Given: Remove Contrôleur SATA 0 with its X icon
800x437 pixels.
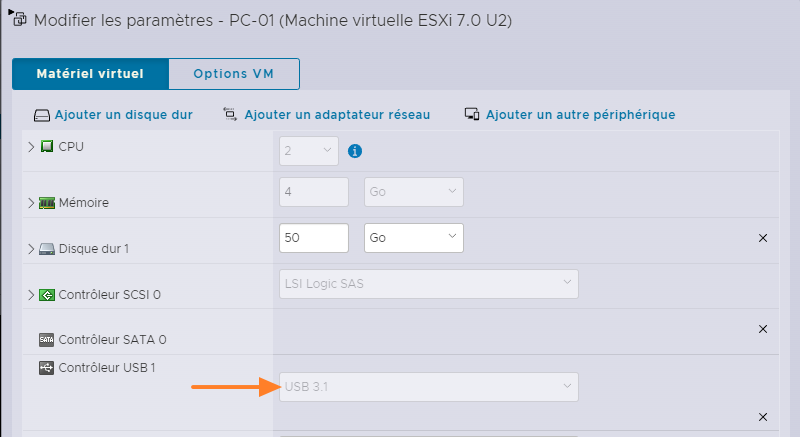Looking at the screenshot, I should point(763,329).
